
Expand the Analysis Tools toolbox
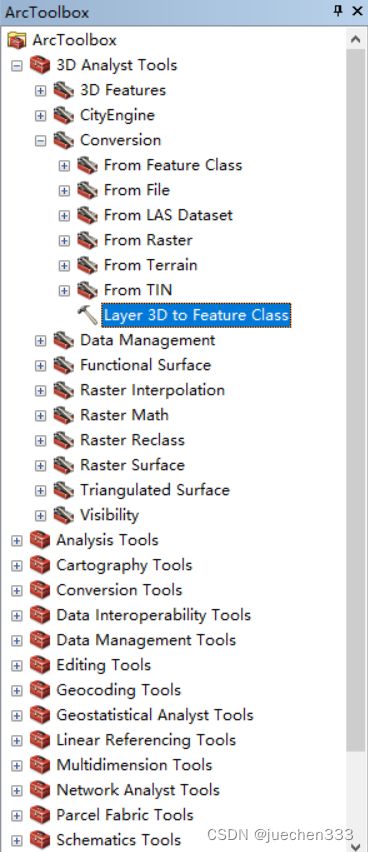point(17,541)
